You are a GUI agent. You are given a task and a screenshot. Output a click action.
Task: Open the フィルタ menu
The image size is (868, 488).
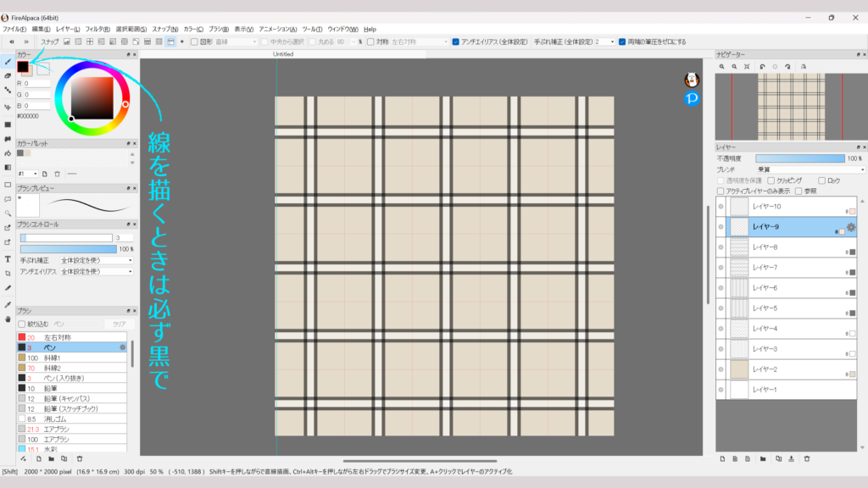click(97, 29)
